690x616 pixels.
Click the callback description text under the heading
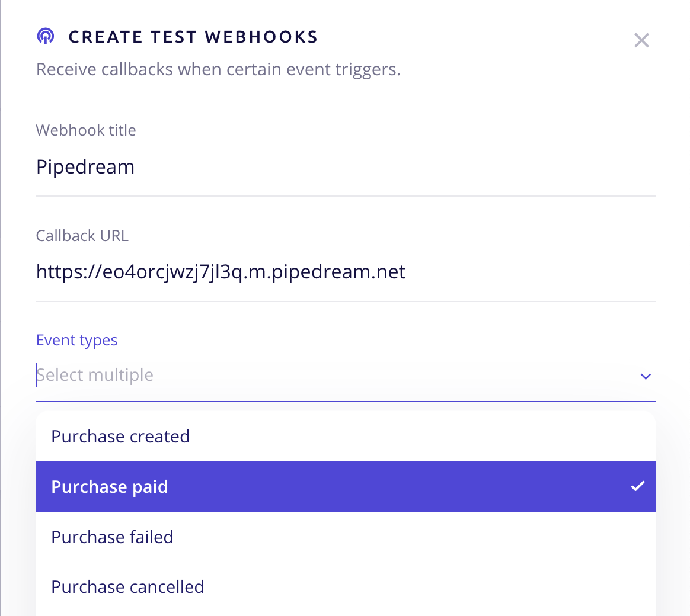click(x=218, y=69)
